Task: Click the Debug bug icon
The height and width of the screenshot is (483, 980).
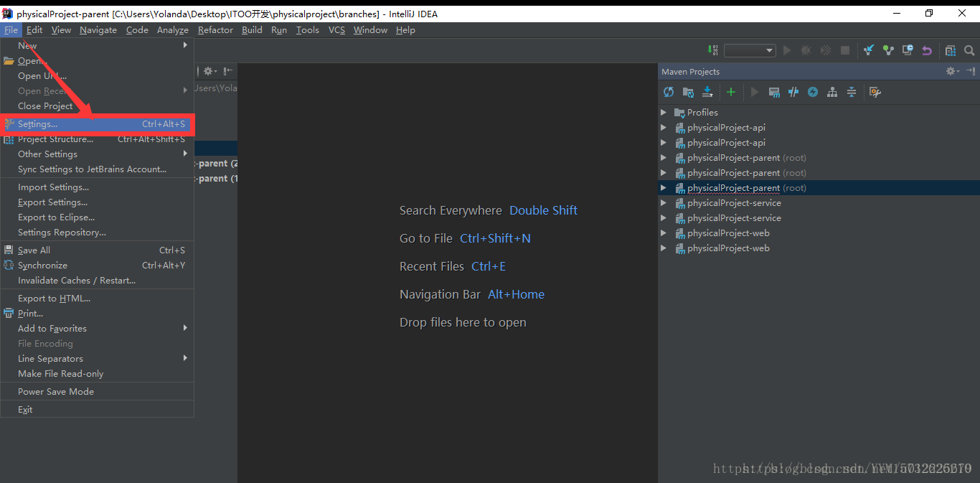Action: pyautogui.click(x=806, y=50)
